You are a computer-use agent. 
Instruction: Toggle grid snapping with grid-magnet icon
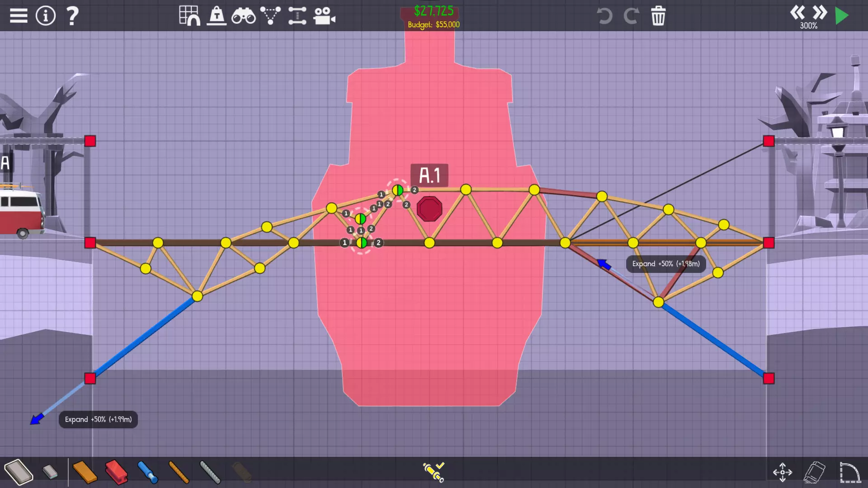[x=189, y=16]
